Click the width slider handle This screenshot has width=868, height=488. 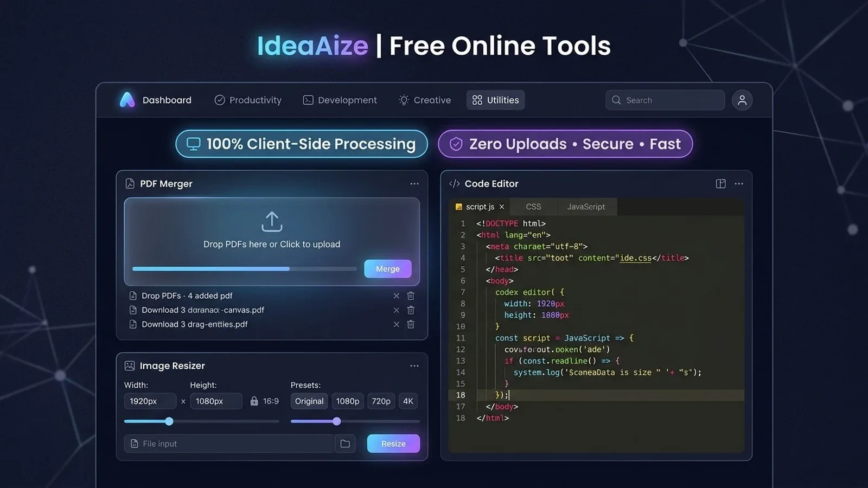169,421
